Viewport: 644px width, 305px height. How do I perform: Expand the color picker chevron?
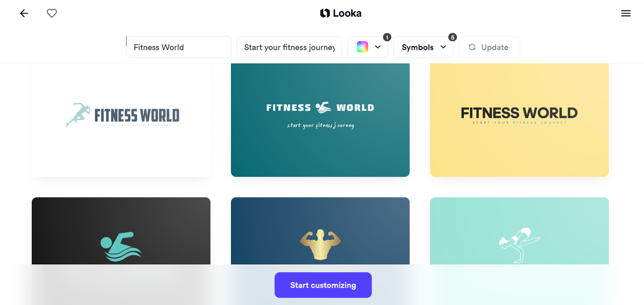tap(378, 47)
